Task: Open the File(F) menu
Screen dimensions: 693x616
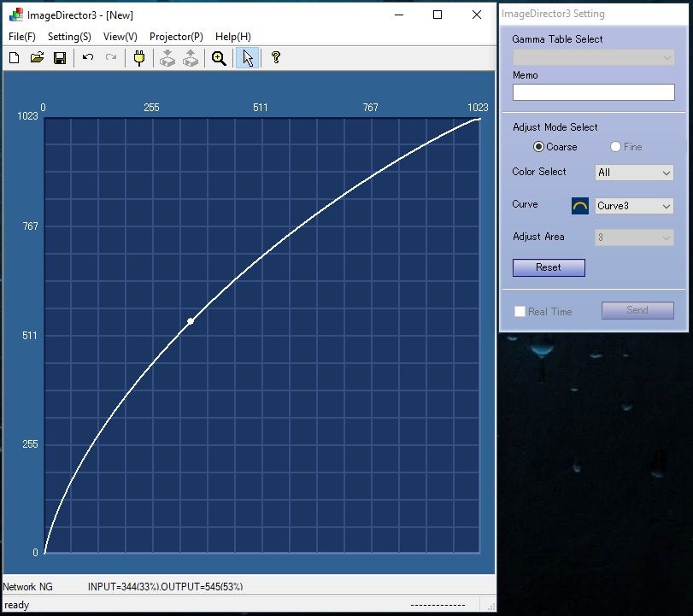Action: click(x=22, y=37)
